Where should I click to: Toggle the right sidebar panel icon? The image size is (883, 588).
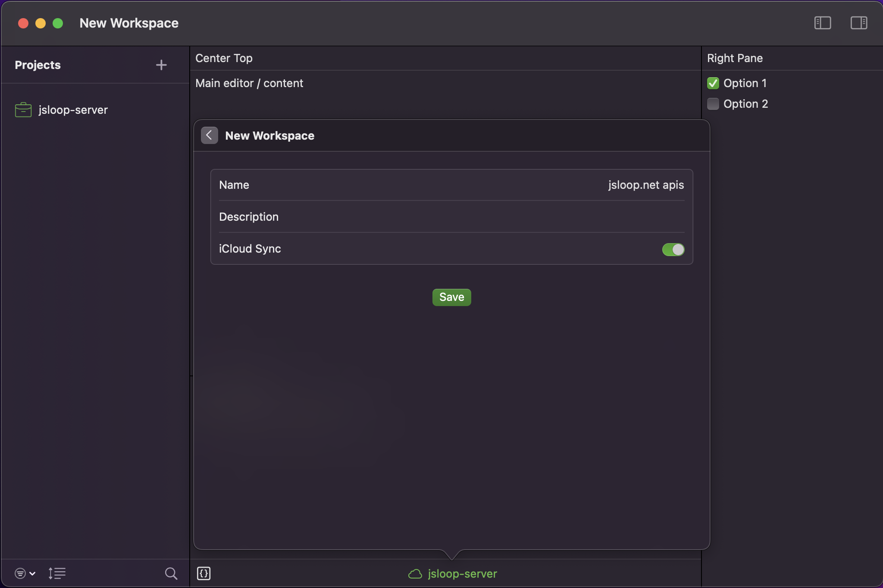858,23
